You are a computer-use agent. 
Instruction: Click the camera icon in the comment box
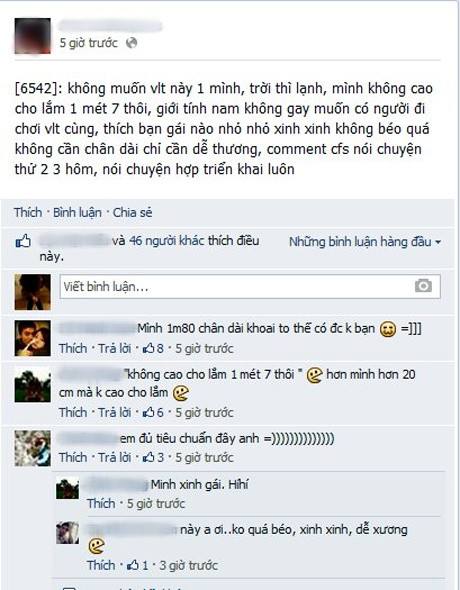423,286
